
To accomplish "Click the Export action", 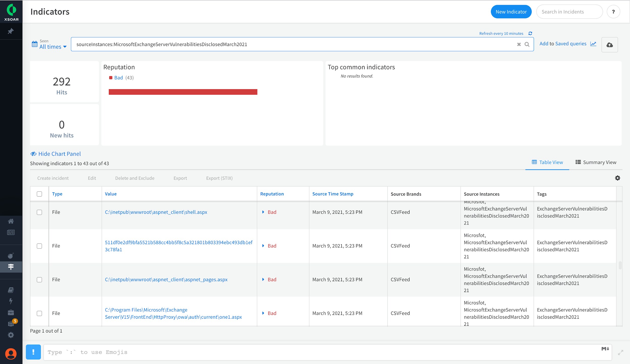I will [180, 178].
